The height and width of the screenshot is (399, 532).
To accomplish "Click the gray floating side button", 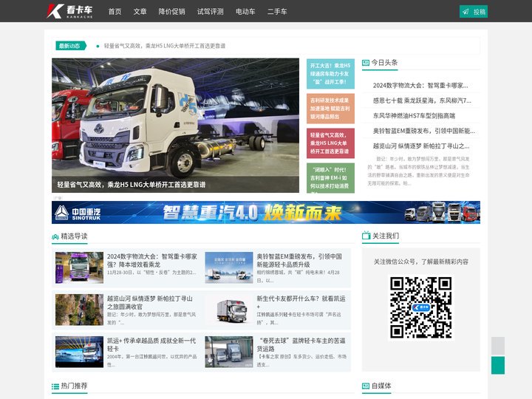I will tap(498, 346).
